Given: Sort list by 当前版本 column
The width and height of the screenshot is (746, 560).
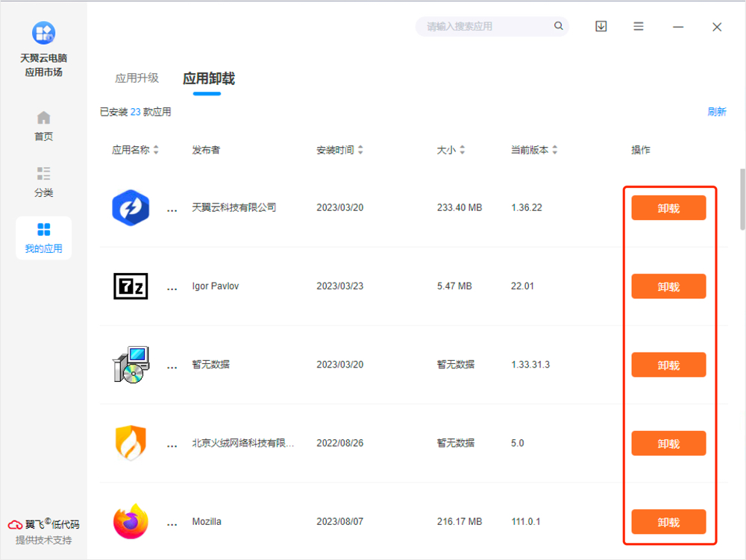Looking at the screenshot, I should [x=534, y=150].
